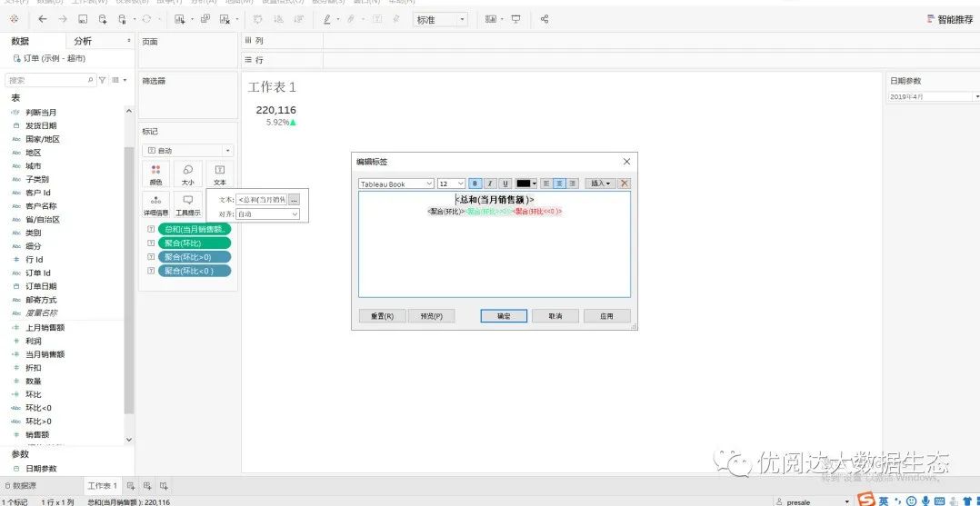Open the 标准 fit view dropdown
The width and height of the screenshot is (980, 506).
441,20
